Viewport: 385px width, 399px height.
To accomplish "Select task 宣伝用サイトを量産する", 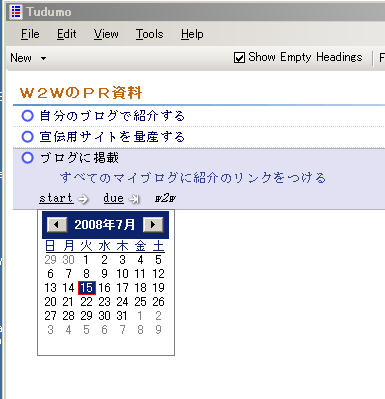I will [x=112, y=137].
